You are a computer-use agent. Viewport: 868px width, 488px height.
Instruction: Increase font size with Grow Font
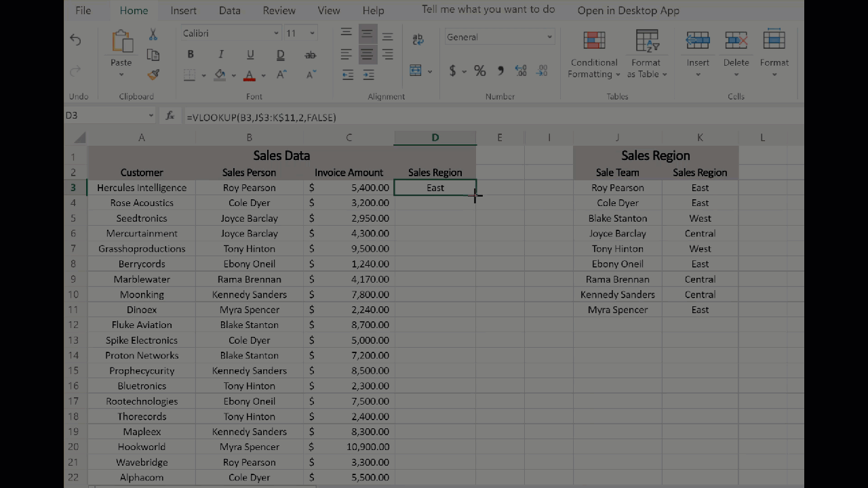[281, 75]
